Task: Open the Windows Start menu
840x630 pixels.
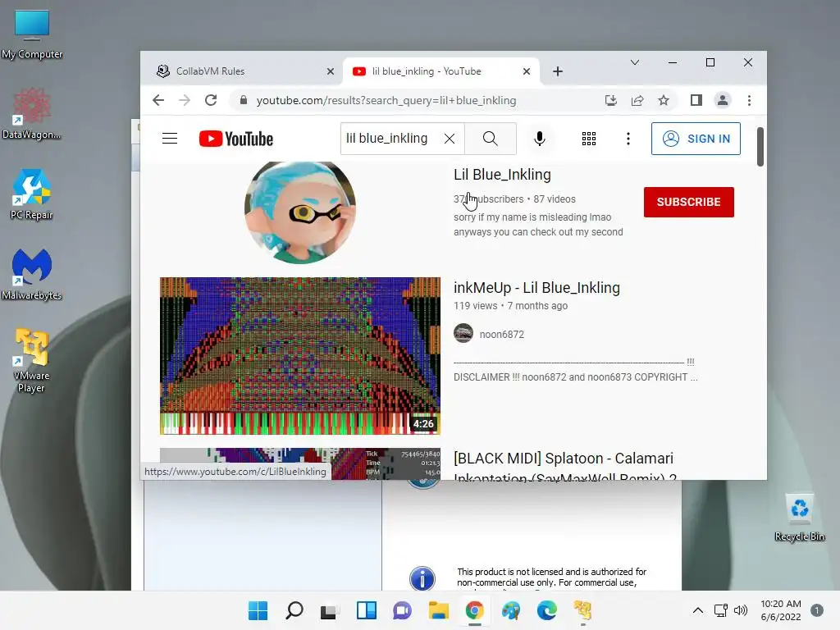Action: [258, 610]
